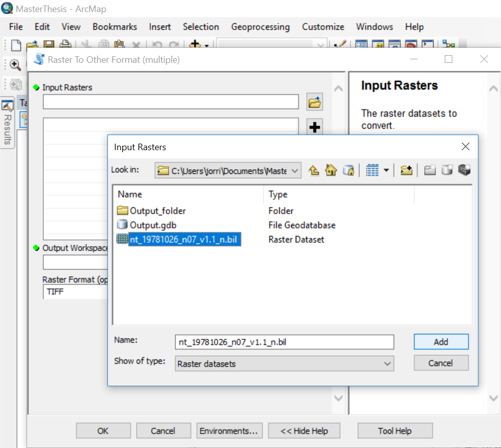This screenshot has width=501, height=448.
Task: Open the map scale dropdown
Action: pos(320,45)
